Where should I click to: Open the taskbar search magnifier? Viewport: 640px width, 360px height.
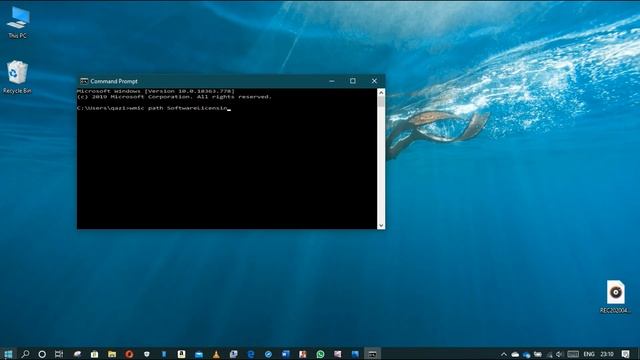[25, 354]
